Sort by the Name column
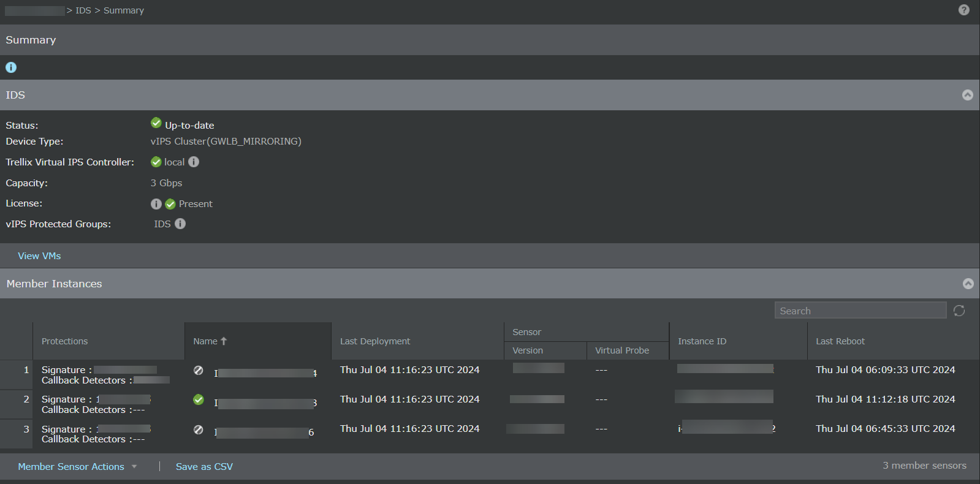The width and height of the screenshot is (980, 484). pyautogui.click(x=210, y=341)
